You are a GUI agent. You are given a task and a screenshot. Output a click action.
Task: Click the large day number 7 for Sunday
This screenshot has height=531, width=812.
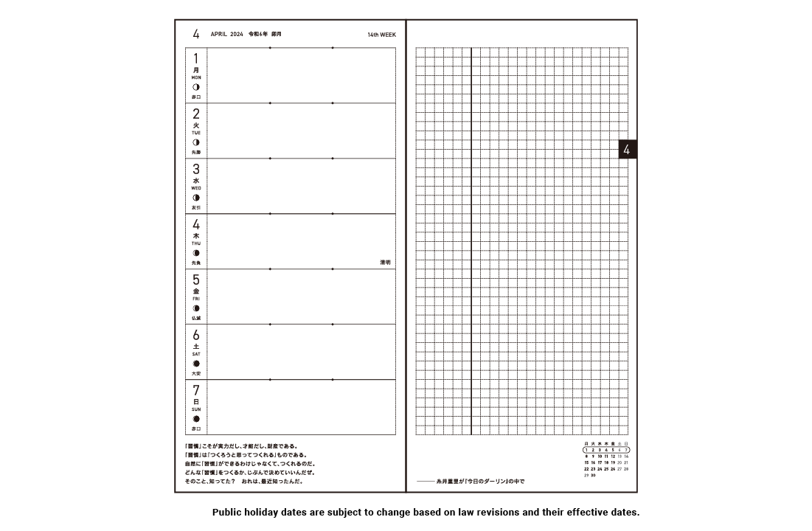coord(196,391)
